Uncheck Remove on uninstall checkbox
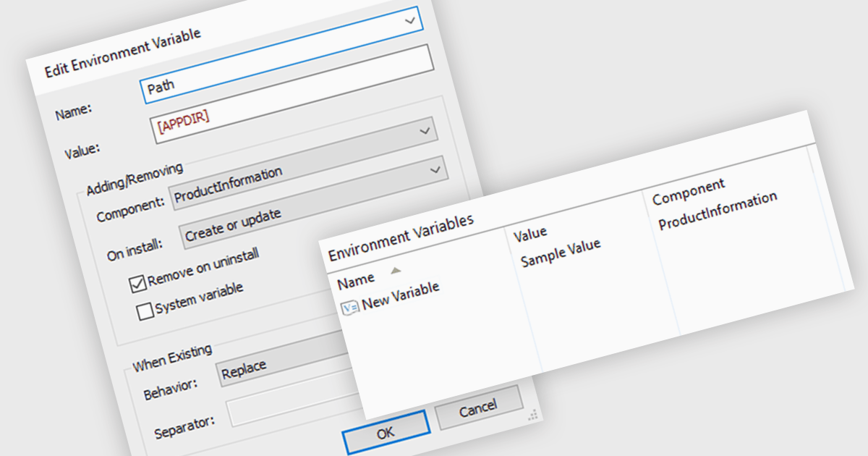The image size is (868, 456). pyautogui.click(x=138, y=284)
